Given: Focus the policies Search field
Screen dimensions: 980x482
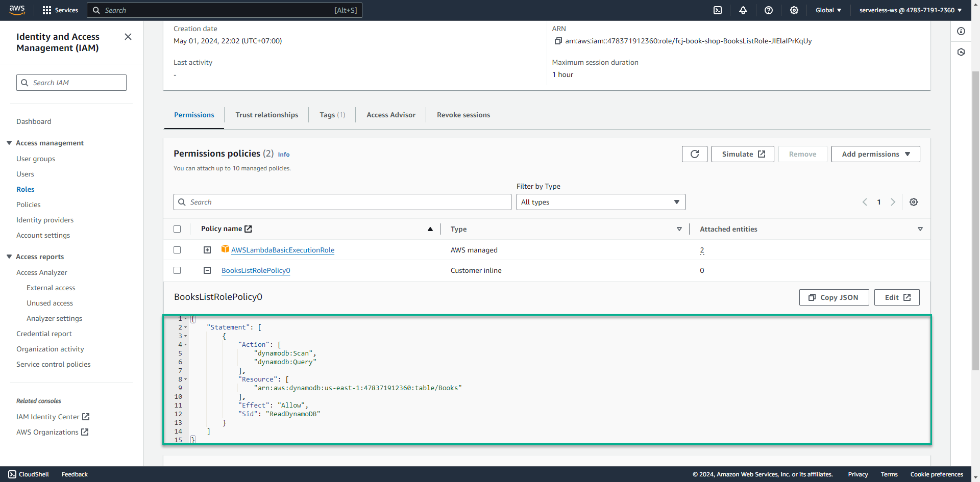Looking at the screenshot, I should pyautogui.click(x=342, y=202).
